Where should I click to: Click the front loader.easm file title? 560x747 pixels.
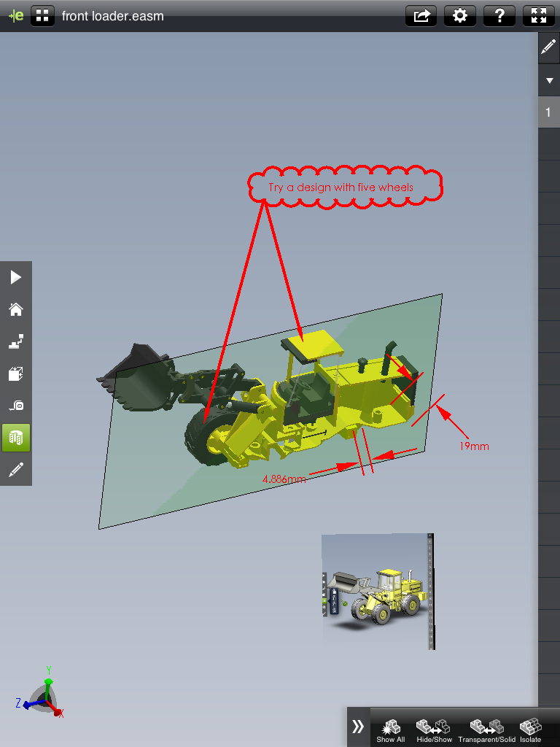click(113, 16)
